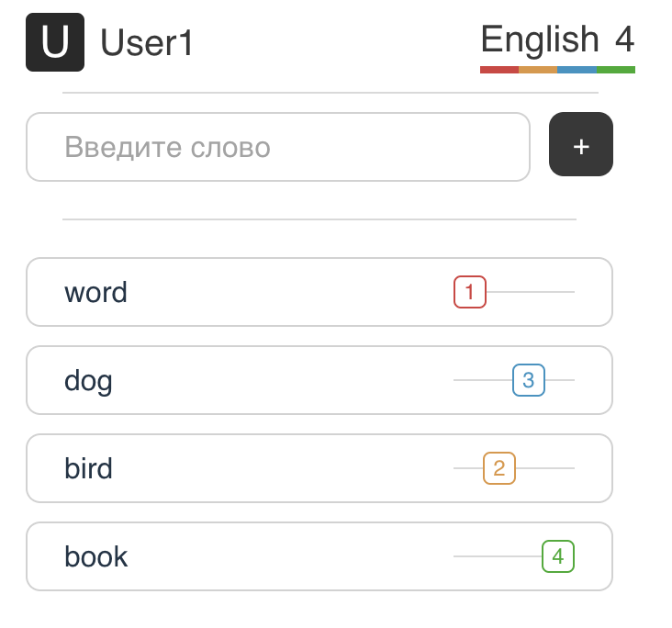Click the User1 username label

click(x=147, y=42)
